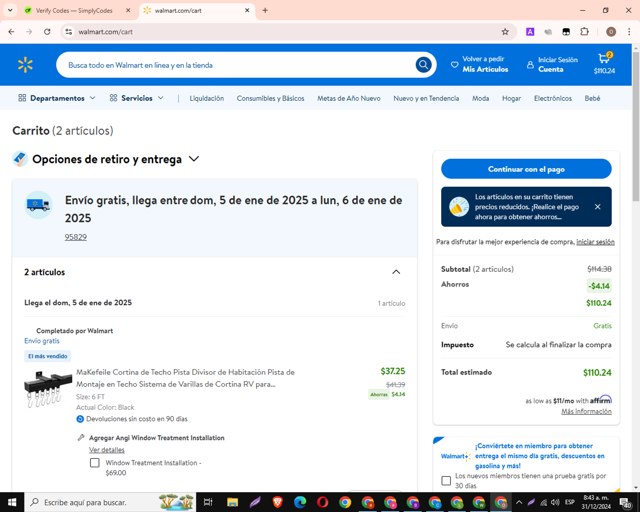
Task: Open the purple A extension icon
Action: pyautogui.click(x=530, y=32)
